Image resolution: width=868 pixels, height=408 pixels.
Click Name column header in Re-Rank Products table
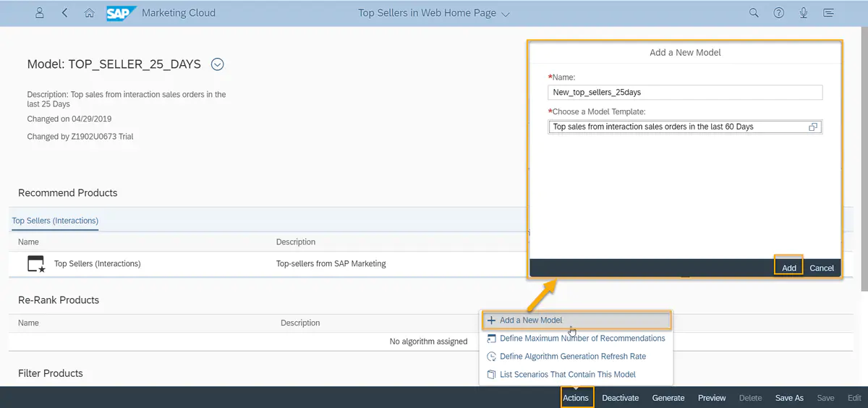point(28,323)
